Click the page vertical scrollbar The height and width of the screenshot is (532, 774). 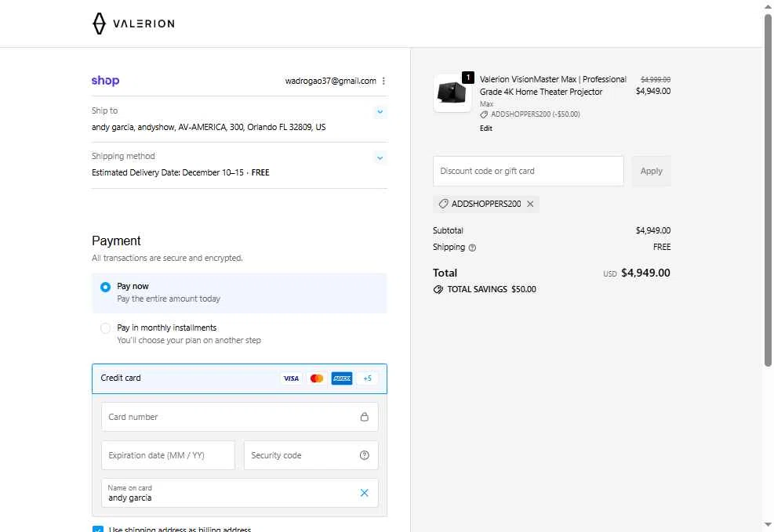[x=768, y=190]
